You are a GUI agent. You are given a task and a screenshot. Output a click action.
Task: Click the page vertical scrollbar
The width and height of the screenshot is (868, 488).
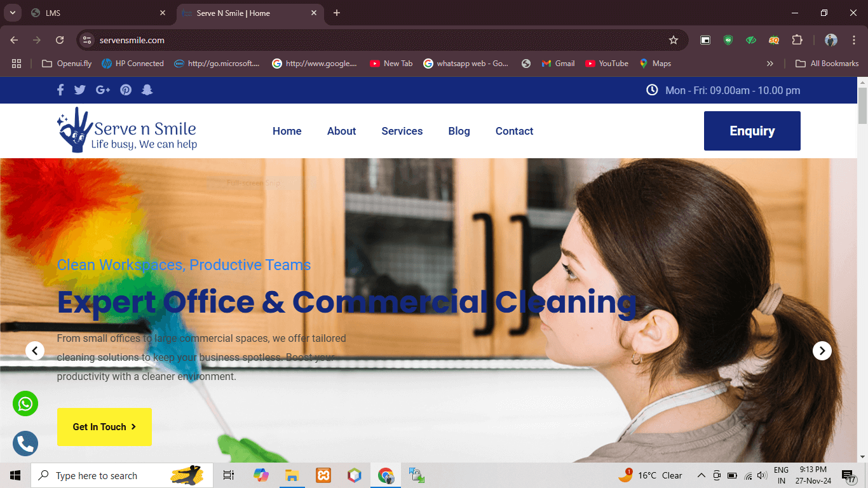pos(862,254)
